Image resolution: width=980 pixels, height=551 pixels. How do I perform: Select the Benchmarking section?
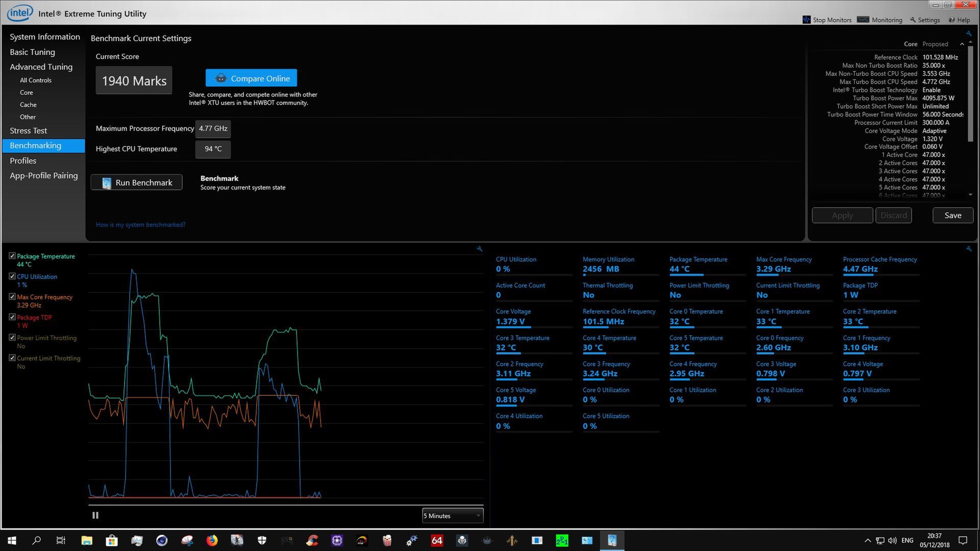coord(44,145)
